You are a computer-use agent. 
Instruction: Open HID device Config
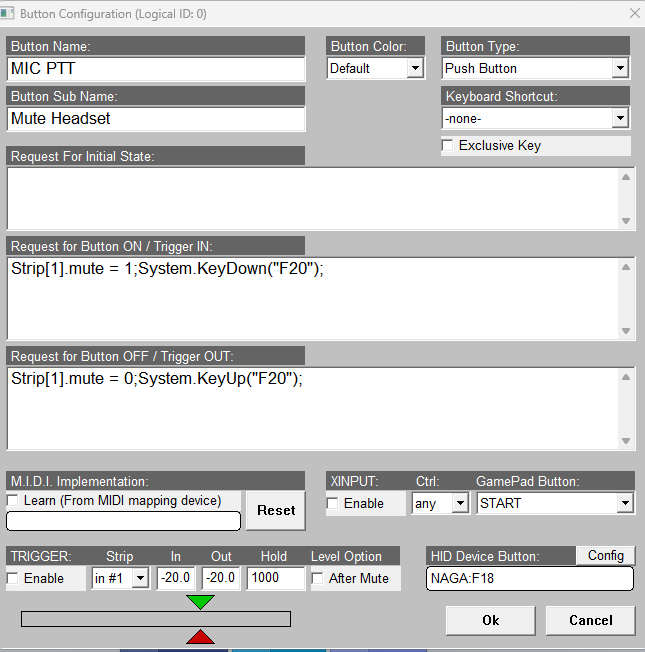click(x=605, y=555)
